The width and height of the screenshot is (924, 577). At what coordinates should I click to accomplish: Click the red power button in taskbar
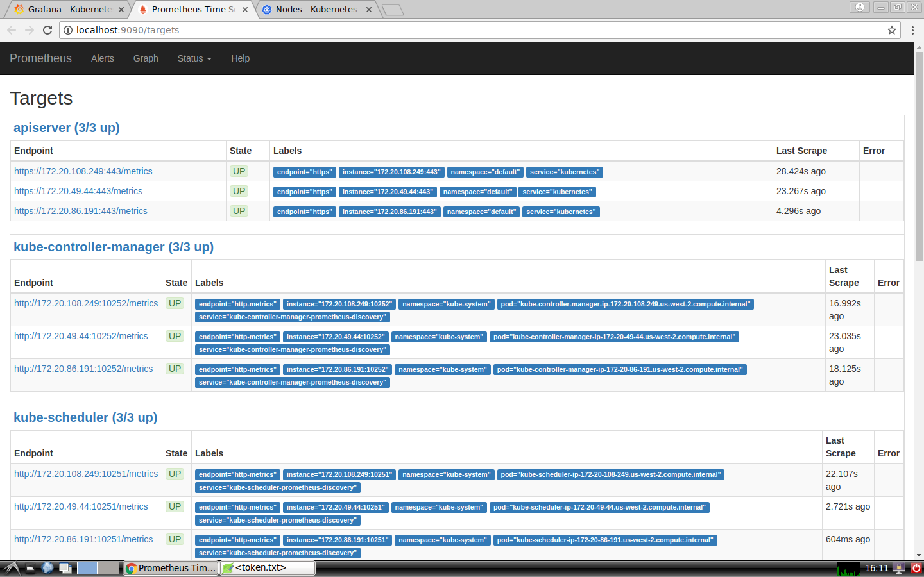pos(916,568)
